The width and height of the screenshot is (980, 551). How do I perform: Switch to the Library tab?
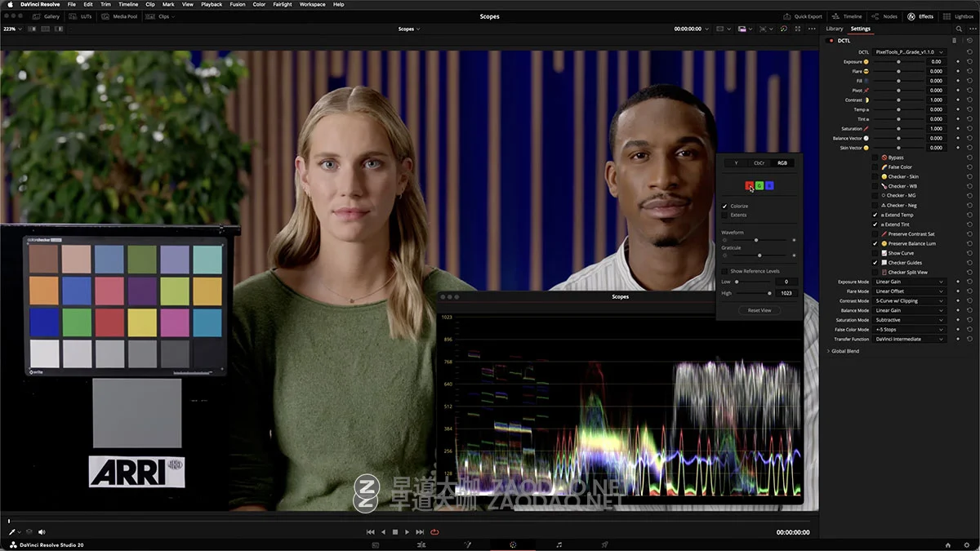pos(835,29)
